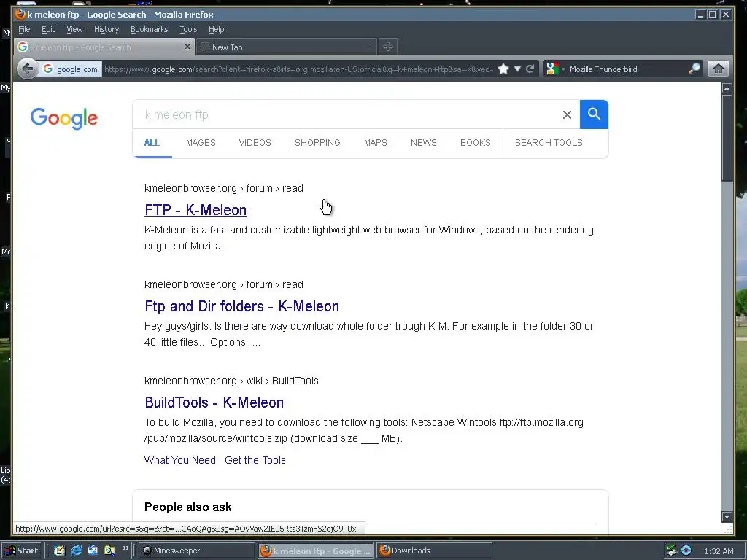Bookmark this page with the star icon
This screenshot has width=747, height=560.
pyautogui.click(x=503, y=69)
